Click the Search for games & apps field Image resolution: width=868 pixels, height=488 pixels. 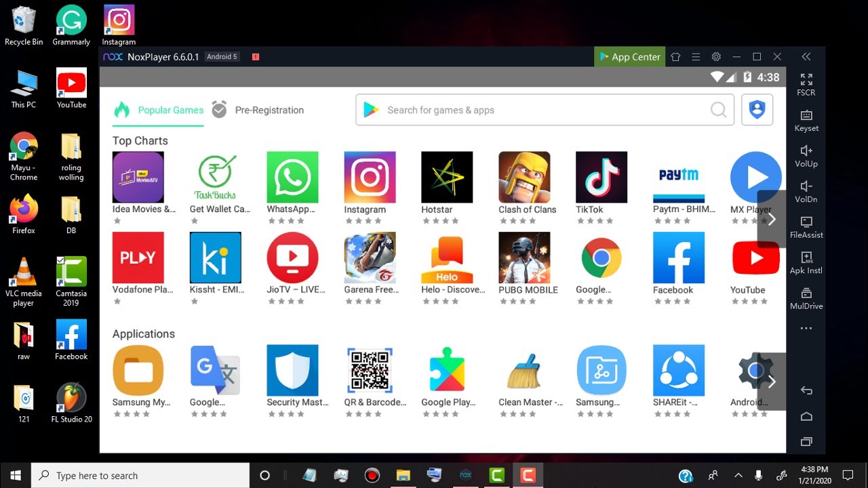click(545, 110)
